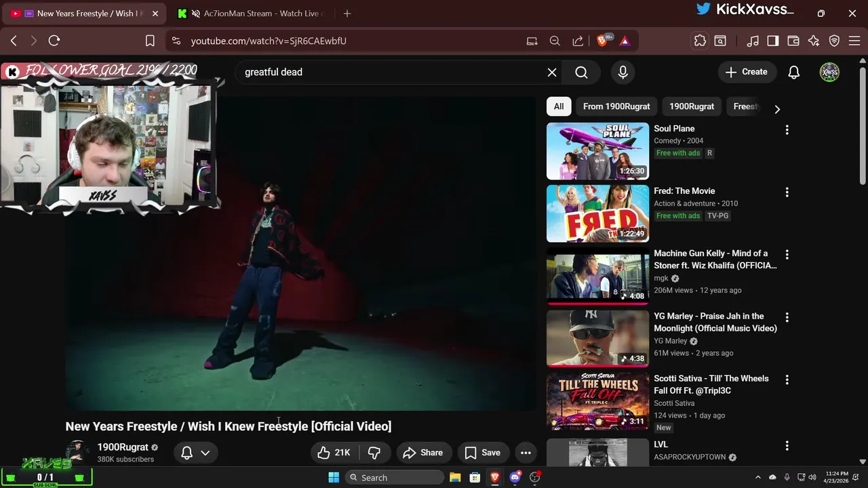The height and width of the screenshot is (488, 868).
Task: Like the video with thumbs up
Action: (x=334, y=453)
